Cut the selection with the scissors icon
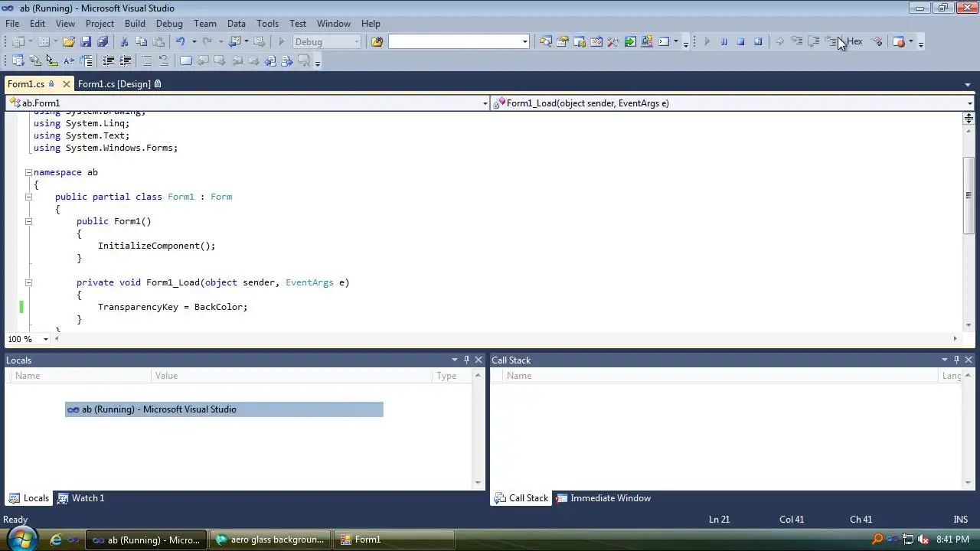The width and height of the screenshot is (980, 551). pyautogui.click(x=124, y=41)
